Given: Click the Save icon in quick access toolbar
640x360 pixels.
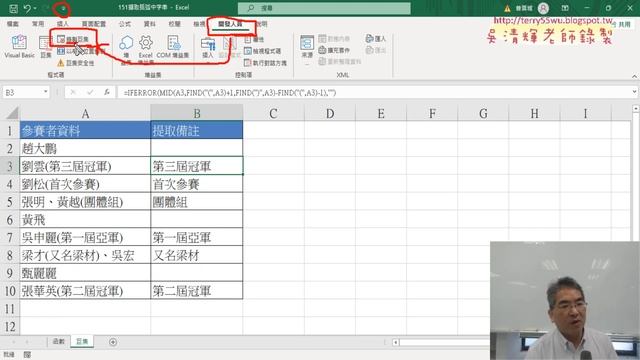Looking at the screenshot, I should coord(13,8).
